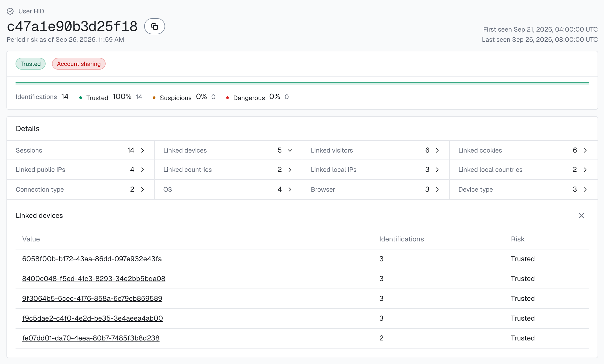Click the Risk column header
Image resolution: width=604 pixels, height=364 pixels.
[x=517, y=239]
